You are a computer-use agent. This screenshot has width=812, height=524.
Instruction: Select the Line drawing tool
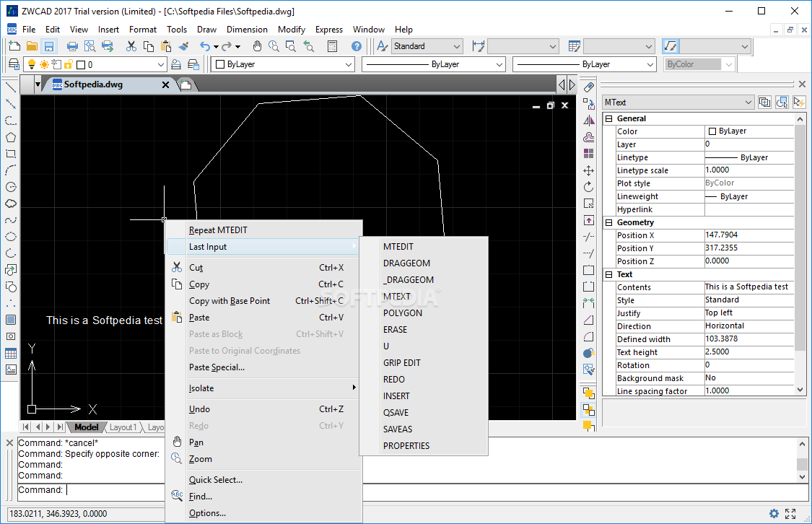point(11,87)
